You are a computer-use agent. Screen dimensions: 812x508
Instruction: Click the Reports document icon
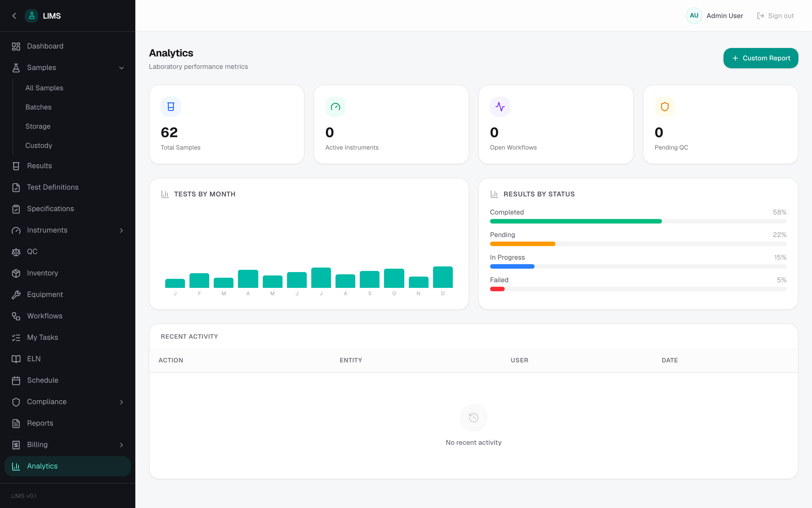pos(16,423)
